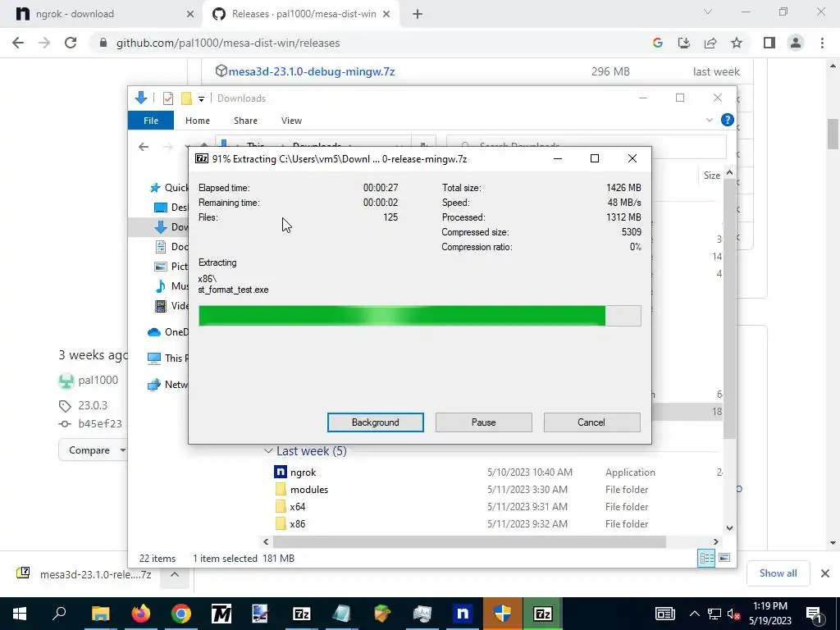Click the properties checkmark icon in title bar

[168, 98]
